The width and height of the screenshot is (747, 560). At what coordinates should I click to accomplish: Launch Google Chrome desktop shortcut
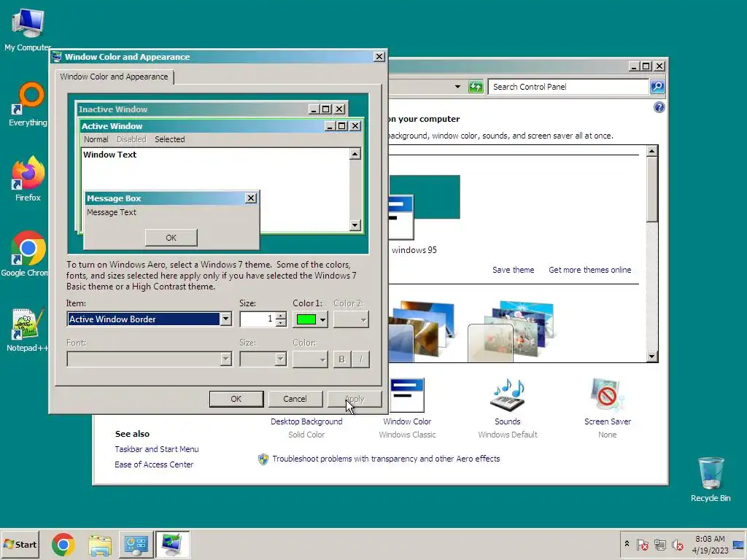pyautogui.click(x=26, y=254)
